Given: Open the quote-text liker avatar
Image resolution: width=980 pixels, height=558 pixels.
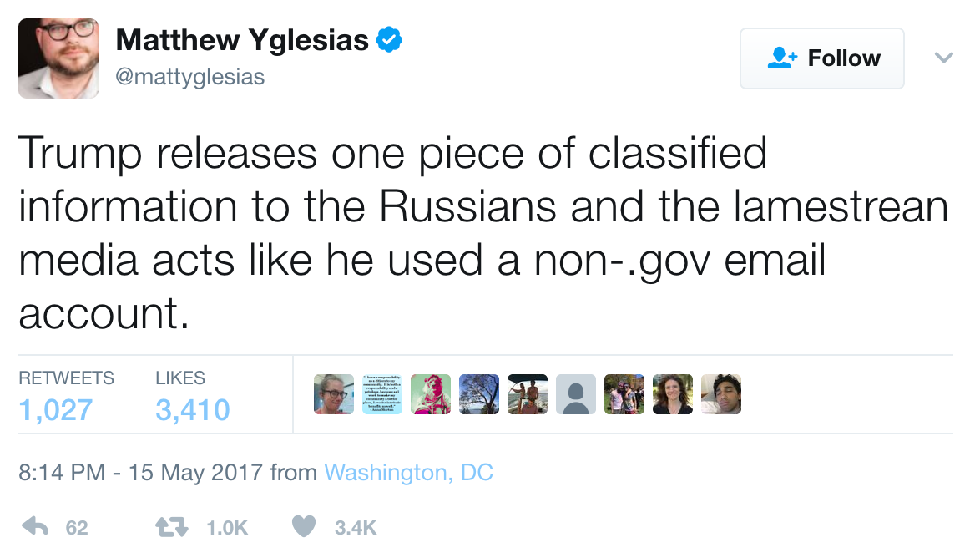Looking at the screenshot, I should pyautogui.click(x=382, y=394).
